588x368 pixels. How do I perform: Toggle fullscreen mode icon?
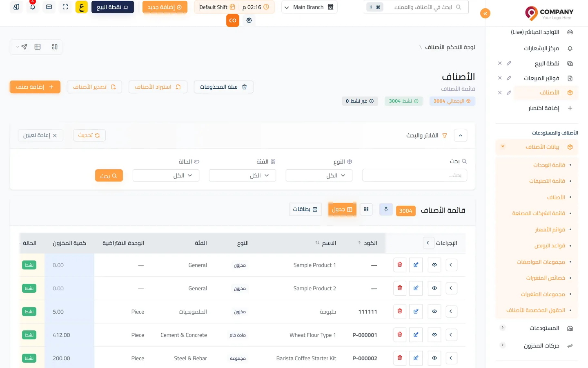pyautogui.click(x=65, y=7)
